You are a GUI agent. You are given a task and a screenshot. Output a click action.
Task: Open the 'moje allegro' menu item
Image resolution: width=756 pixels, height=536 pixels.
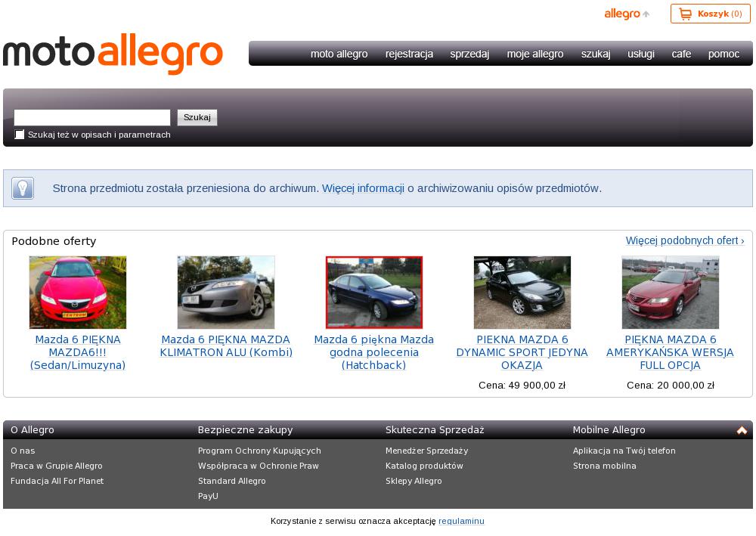coord(535,54)
